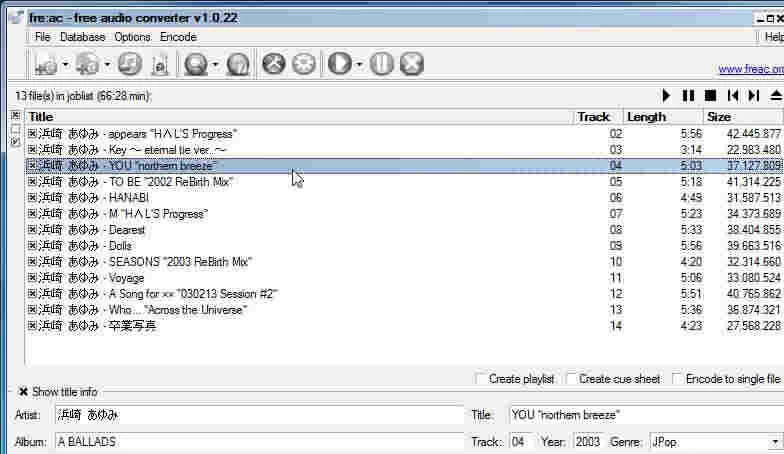The image size is (784, 454).
Task: Expand the start encoding dropdown arrow
Action: (359, 65)
